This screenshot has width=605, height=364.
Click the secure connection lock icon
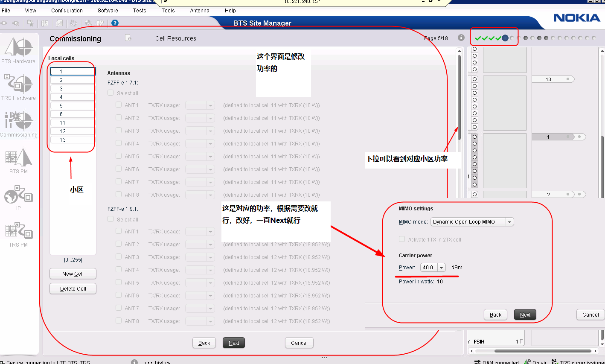[2, 362]
